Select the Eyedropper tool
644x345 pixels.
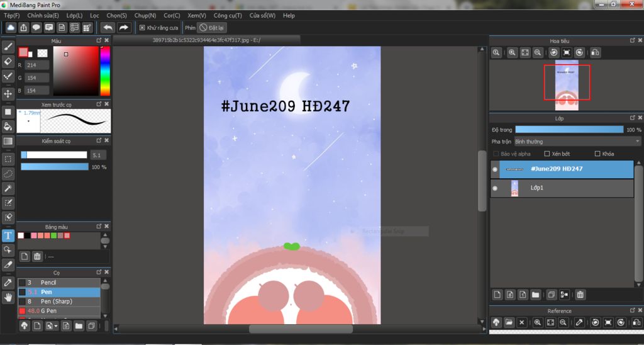pyautogui.click(x=8, y=282)
